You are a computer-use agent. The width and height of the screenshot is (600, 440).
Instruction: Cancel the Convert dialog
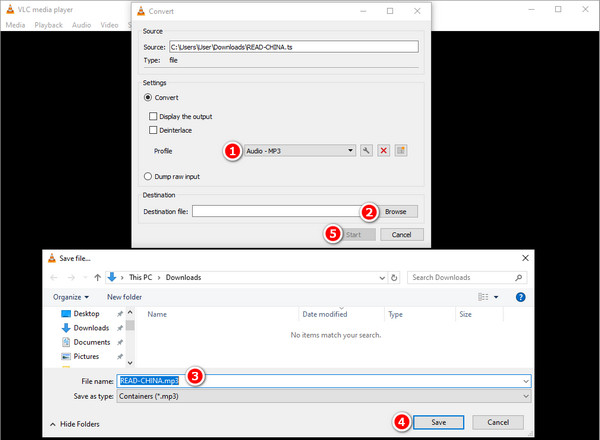[x=401, y=235]
